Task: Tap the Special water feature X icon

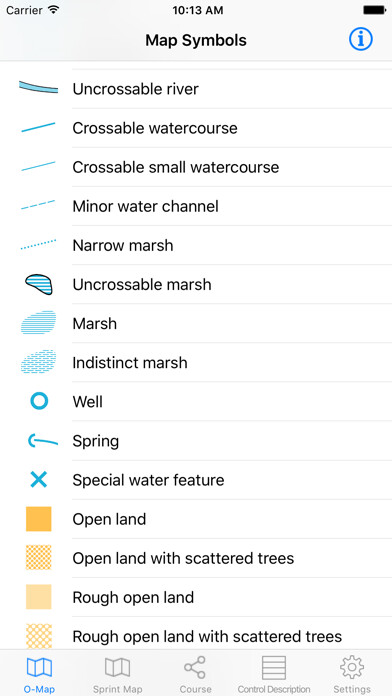Action: coord(39,480)
